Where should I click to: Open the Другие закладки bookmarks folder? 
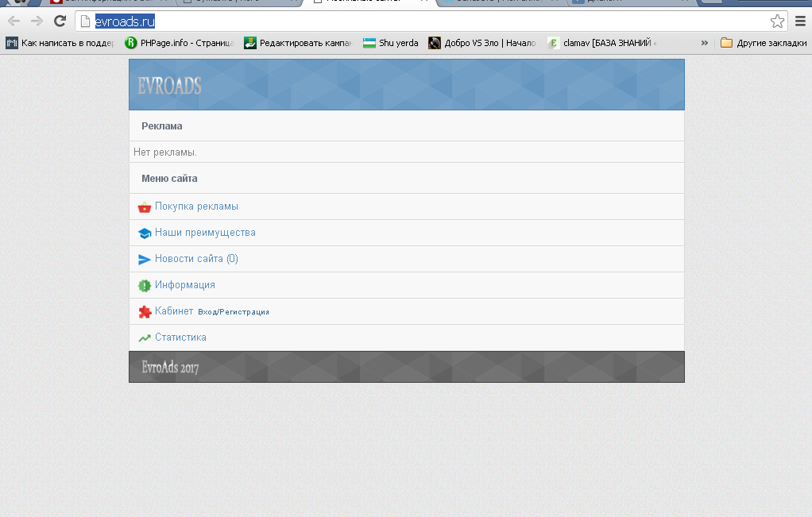[x=763, y=43]
